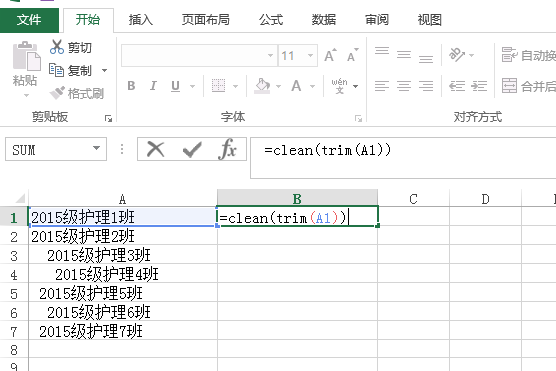The image size is (556, 371).
Task: Click the Merge and Center icon
Action: click(509, 86)
